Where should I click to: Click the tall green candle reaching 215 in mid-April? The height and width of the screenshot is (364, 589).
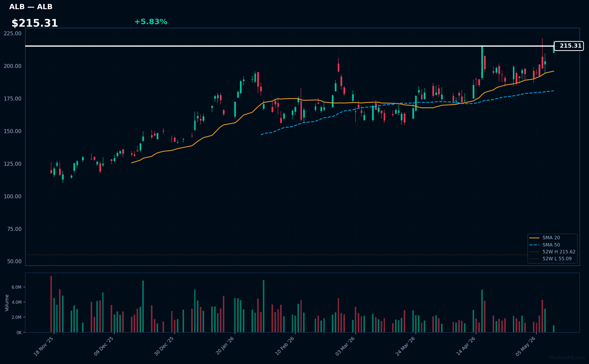482,62
